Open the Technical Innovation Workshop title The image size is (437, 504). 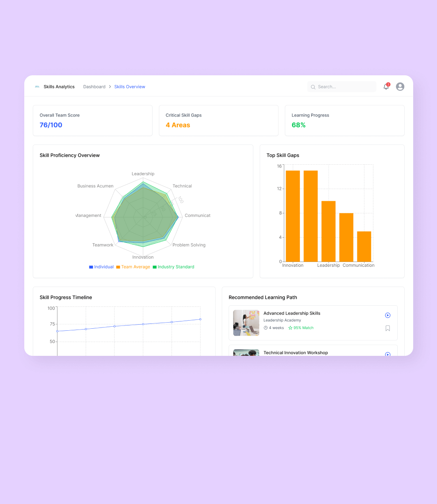tap(295, 353)
